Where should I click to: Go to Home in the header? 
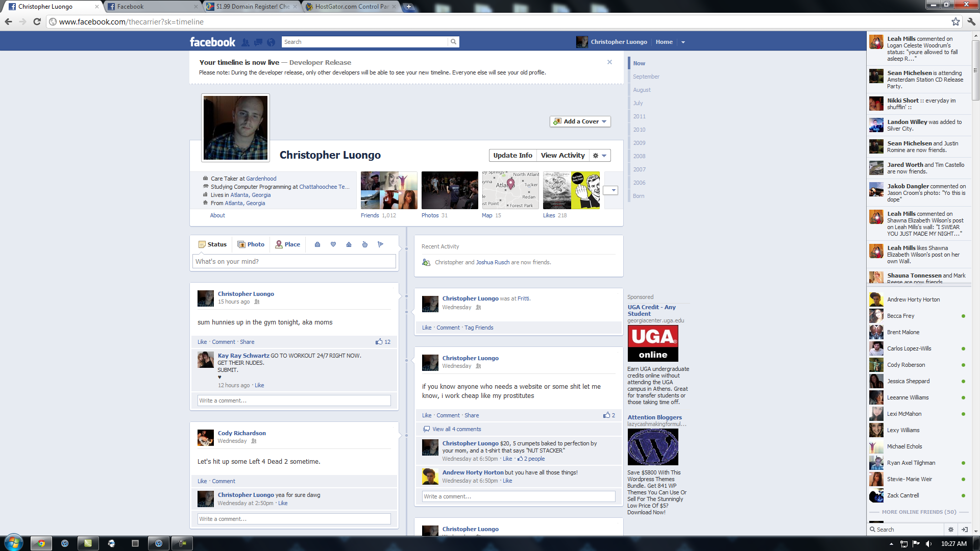pos(664,42)
